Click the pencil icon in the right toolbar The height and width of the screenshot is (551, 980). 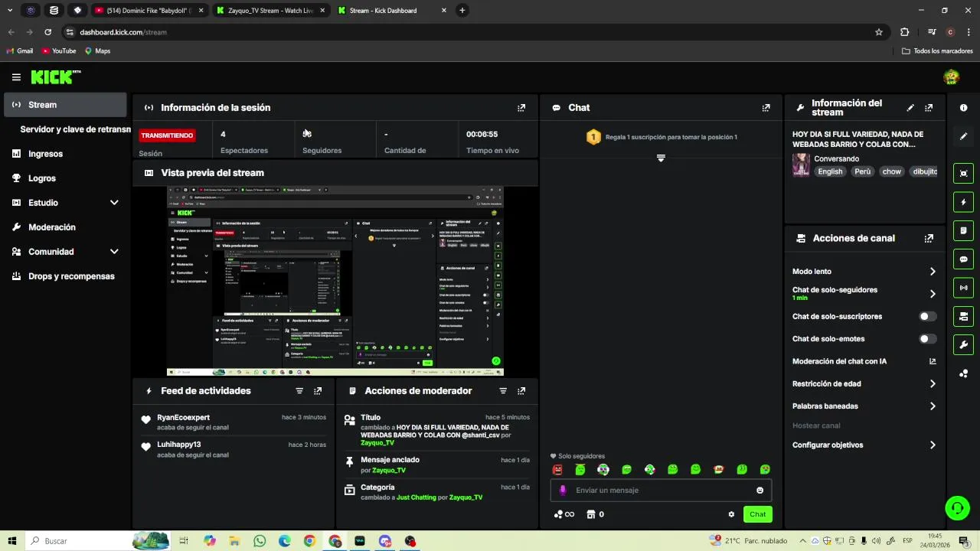pyautogui.click(x=963, y=136)
